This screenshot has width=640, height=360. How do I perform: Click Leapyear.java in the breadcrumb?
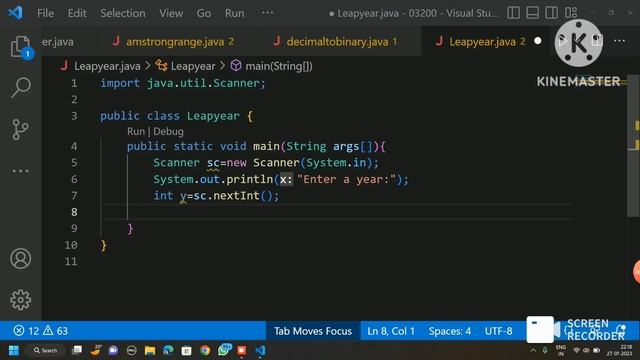click(107, 66)
